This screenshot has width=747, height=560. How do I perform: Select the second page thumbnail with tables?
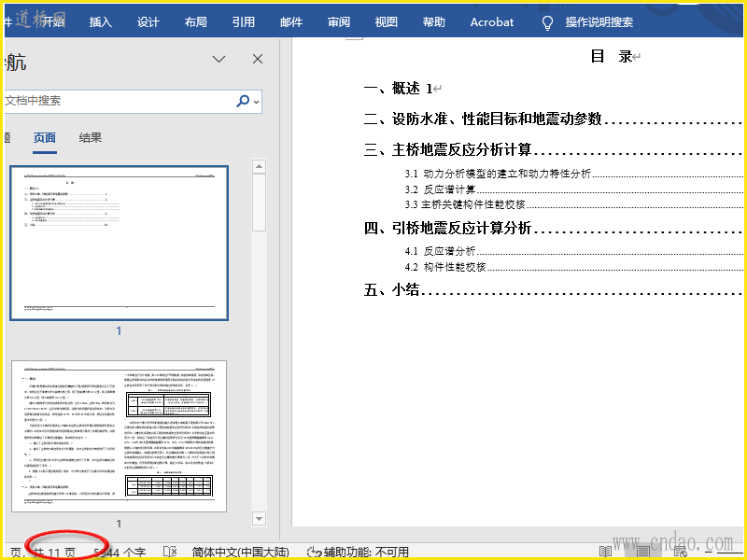120,436
